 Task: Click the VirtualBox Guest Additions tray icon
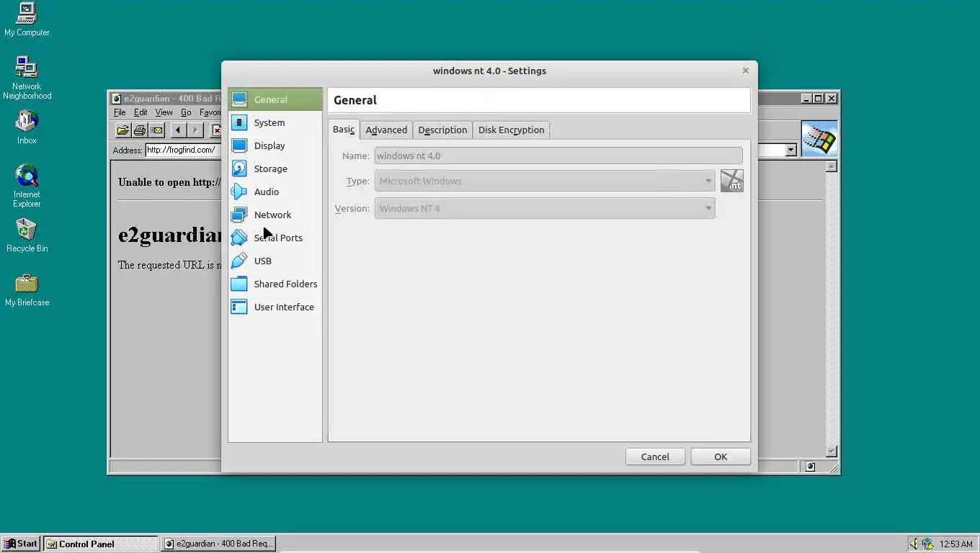[928, 544]
